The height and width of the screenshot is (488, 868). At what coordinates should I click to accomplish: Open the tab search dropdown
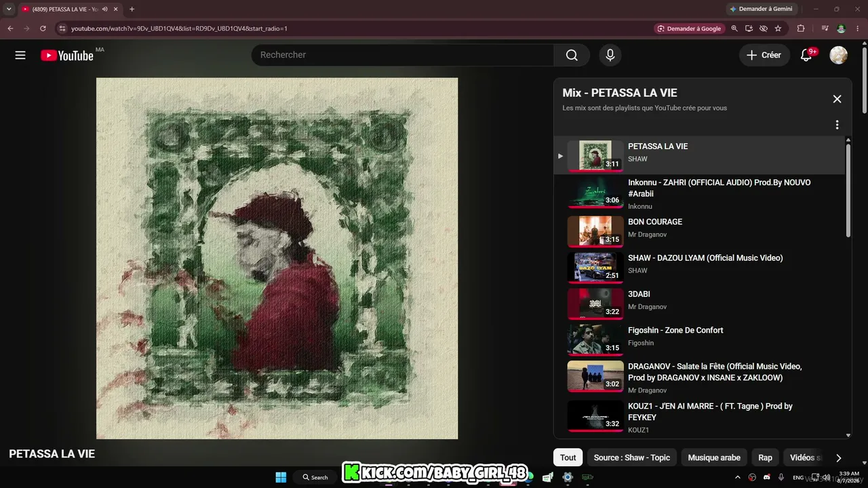(x=9, y=9)
